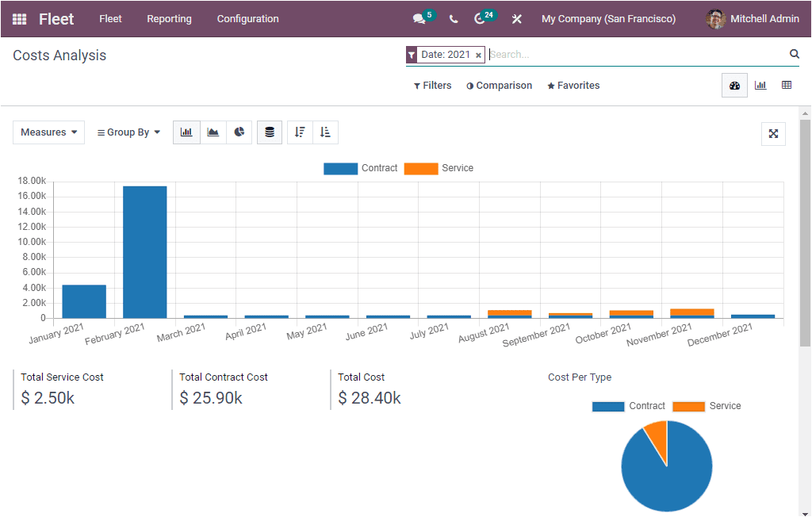Viewport: 812px width, 517px height.
Task: Select the bar chart mode
Action: click(186, 132)
